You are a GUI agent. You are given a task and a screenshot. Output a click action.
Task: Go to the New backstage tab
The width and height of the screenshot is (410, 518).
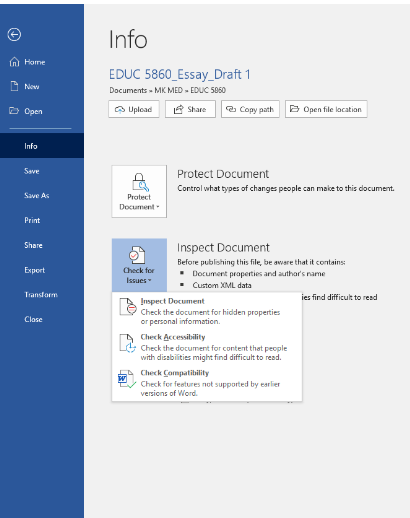click(42, 87)
